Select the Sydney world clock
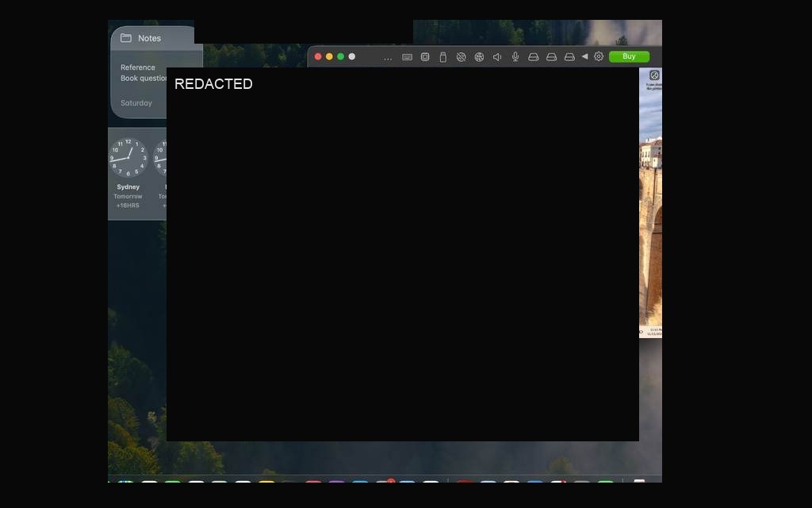Image resolution: width=812 pixels, height=508 pixels. 128,173
